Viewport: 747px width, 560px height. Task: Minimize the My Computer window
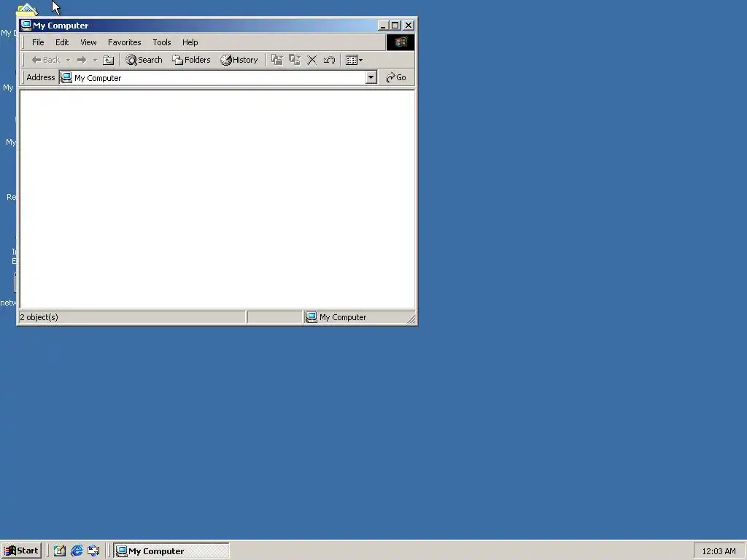[383, 26]
